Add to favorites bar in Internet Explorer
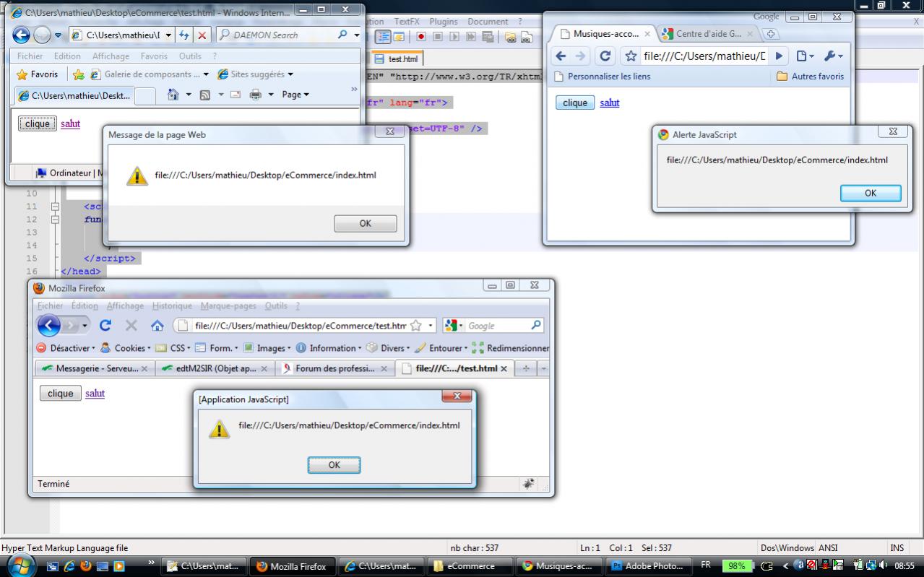 tap(78, 74)
